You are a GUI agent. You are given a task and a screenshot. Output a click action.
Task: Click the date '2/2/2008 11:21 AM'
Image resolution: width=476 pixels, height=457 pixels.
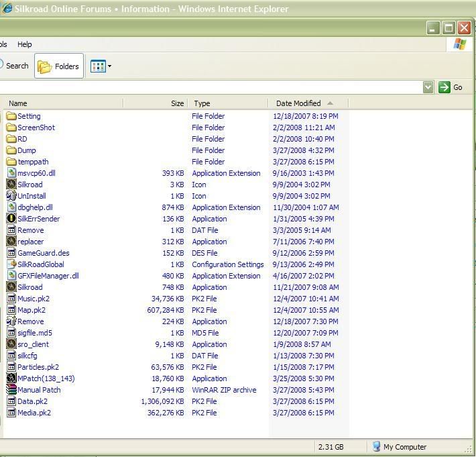(304, 128)
